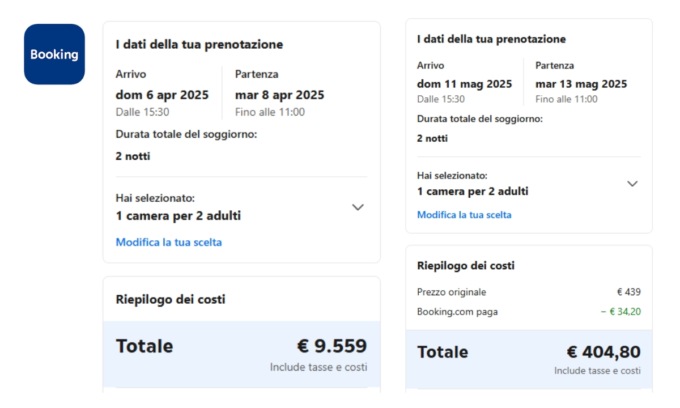Click the Booking logo icon
Image resolution: width=680 pixels, height=408 pixels.
pos(54,54)
